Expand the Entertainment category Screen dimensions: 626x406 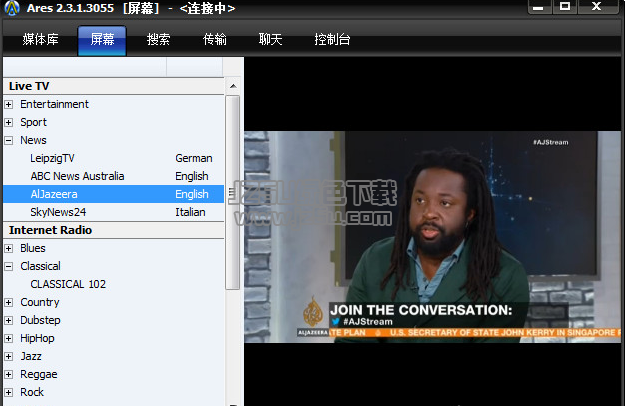pyautogui.click(x=9, y=105)
